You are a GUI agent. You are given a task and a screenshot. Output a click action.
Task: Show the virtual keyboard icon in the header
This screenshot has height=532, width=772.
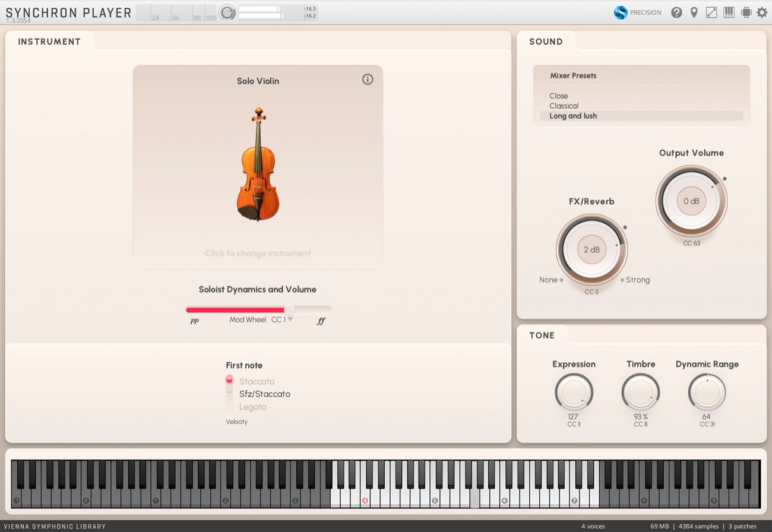(729, 12)
